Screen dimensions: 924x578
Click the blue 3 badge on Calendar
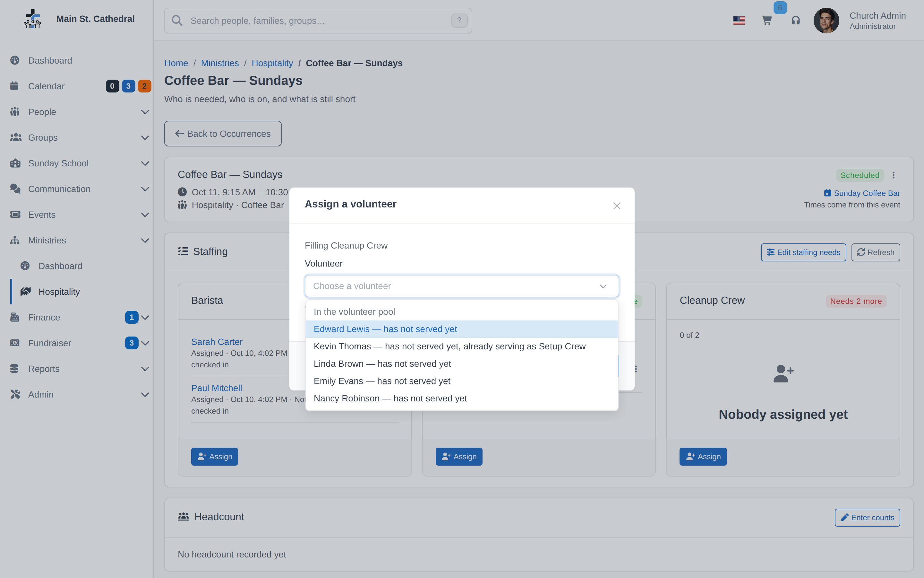pyautogui.click(x=128, y=86)
